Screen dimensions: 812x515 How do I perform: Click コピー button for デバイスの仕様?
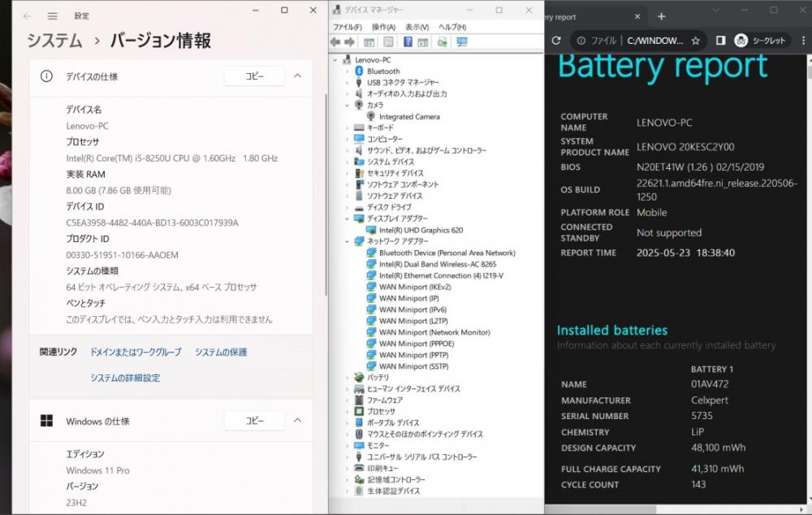pos(254,76)
